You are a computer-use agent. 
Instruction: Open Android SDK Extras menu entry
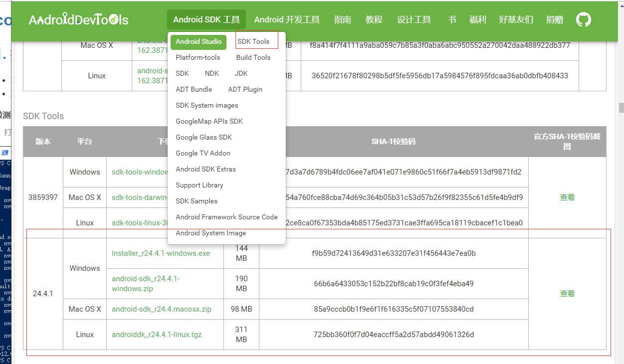point(206,170)
